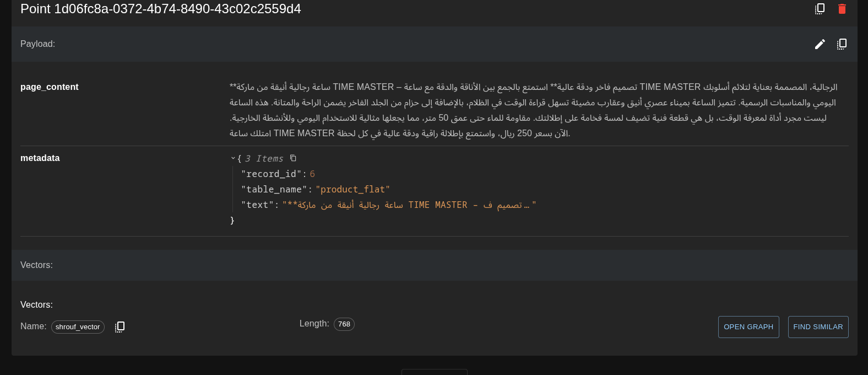The height and width of the screenshot is (375, 868).
Task: Click the "table_name" key in metadata
Action: click(274, 190)
